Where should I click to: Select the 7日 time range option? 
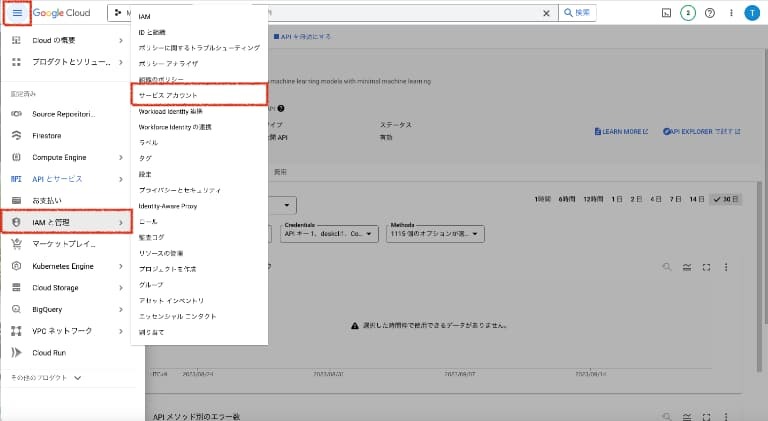tap(675, 200)
